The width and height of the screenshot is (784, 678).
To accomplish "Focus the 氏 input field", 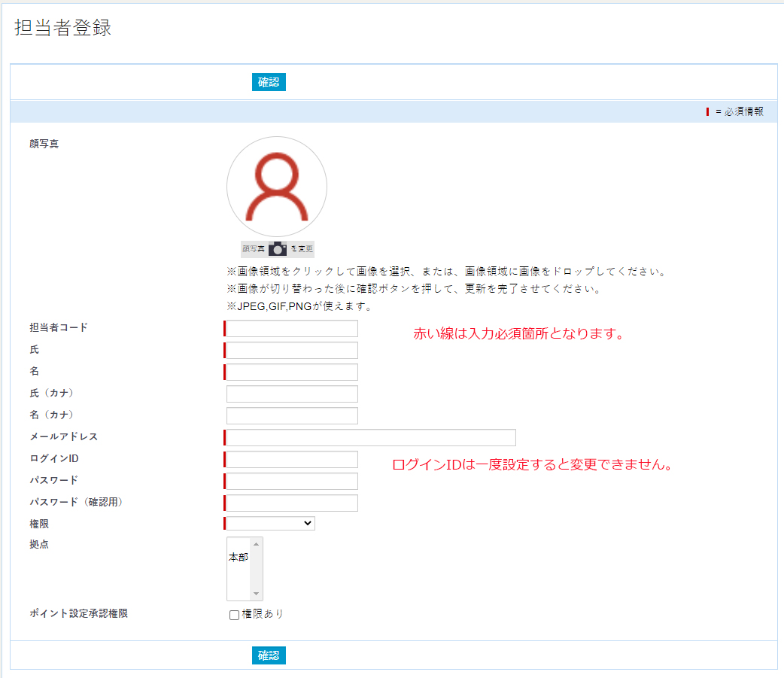I will pos(292,351).
